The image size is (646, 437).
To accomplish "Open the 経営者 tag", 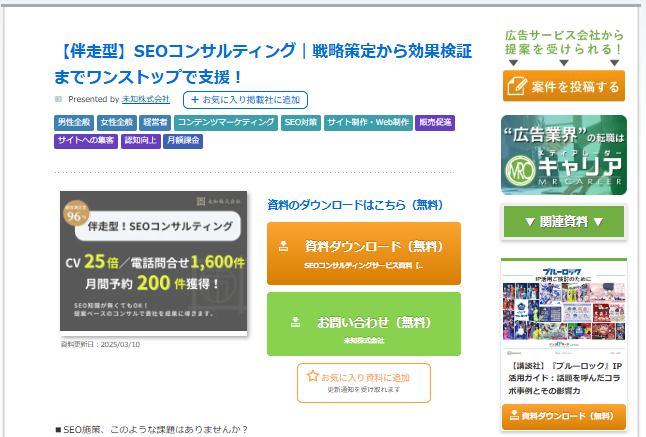I will [x=155, y=122].
